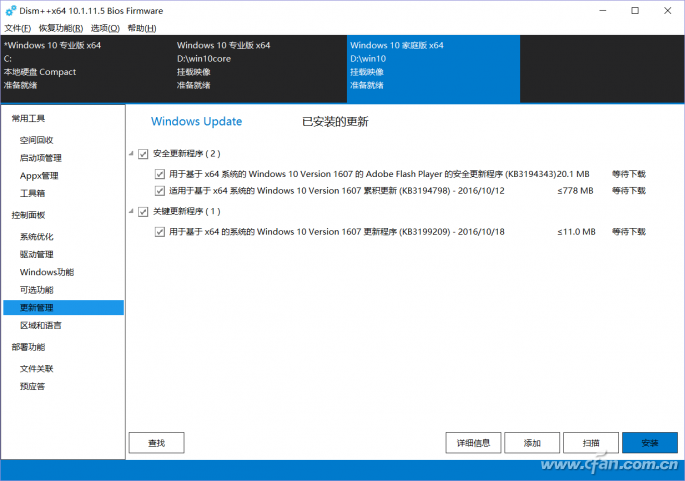
Task: Switch to the 已安装的更新 tab
Action: click(x=335, y=121)
